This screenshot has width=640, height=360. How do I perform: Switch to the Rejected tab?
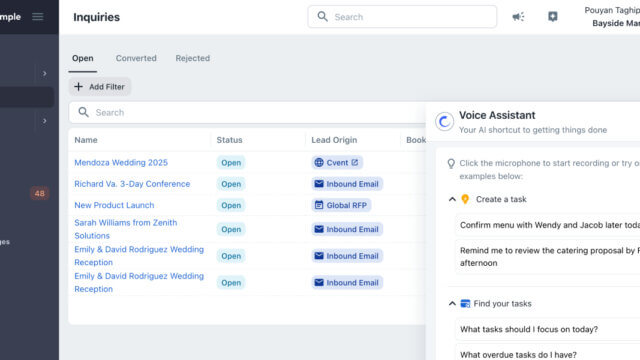193,58
